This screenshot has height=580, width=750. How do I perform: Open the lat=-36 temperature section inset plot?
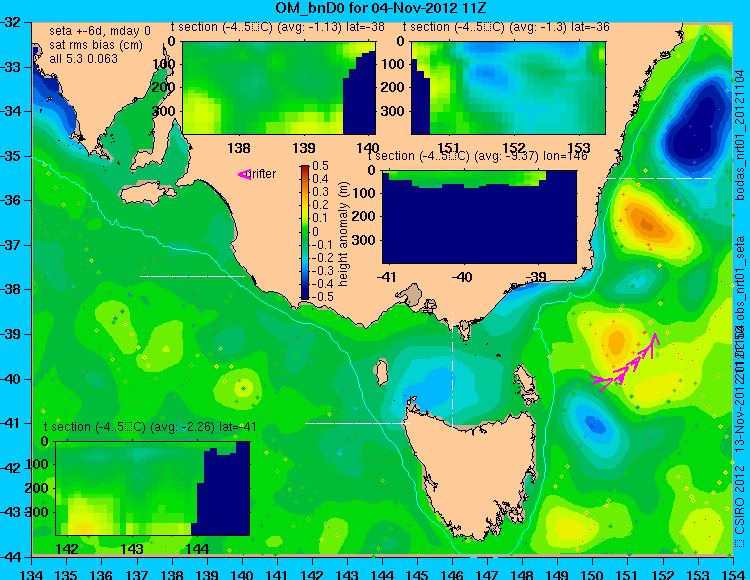point(508,88)
